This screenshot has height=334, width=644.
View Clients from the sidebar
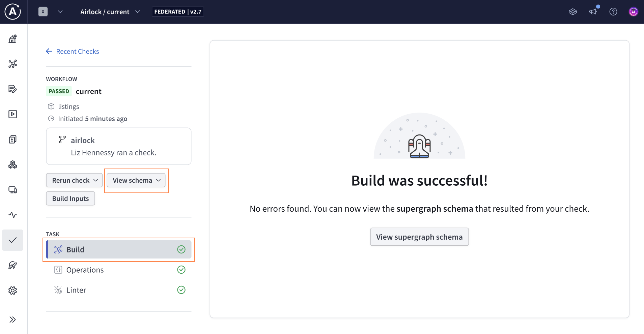12,190
